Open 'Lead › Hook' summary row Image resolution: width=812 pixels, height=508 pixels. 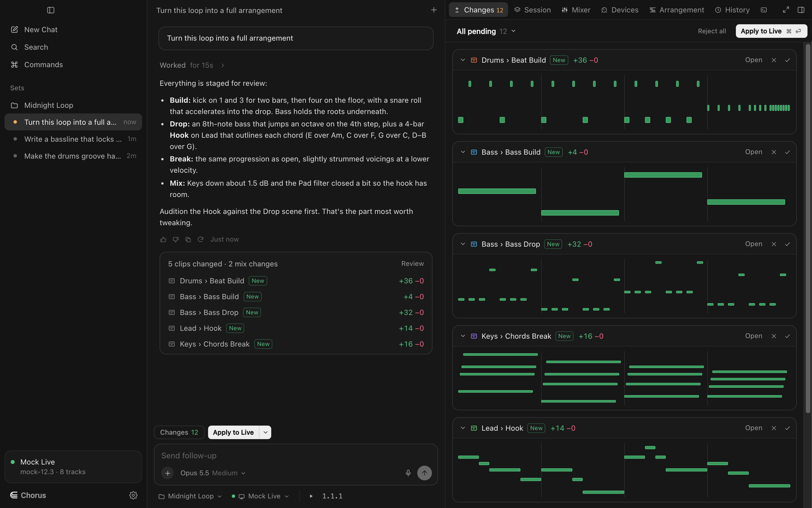coord(296,328)
